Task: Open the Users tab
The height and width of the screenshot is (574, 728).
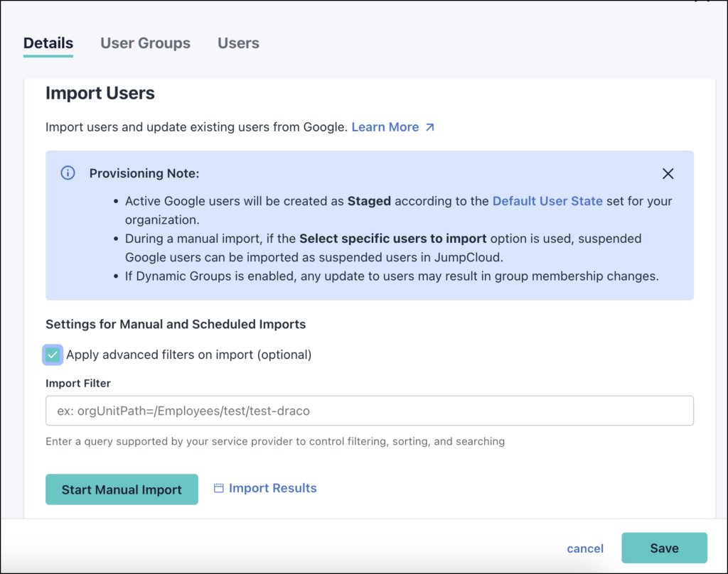Action: click(x=238, y=43)
